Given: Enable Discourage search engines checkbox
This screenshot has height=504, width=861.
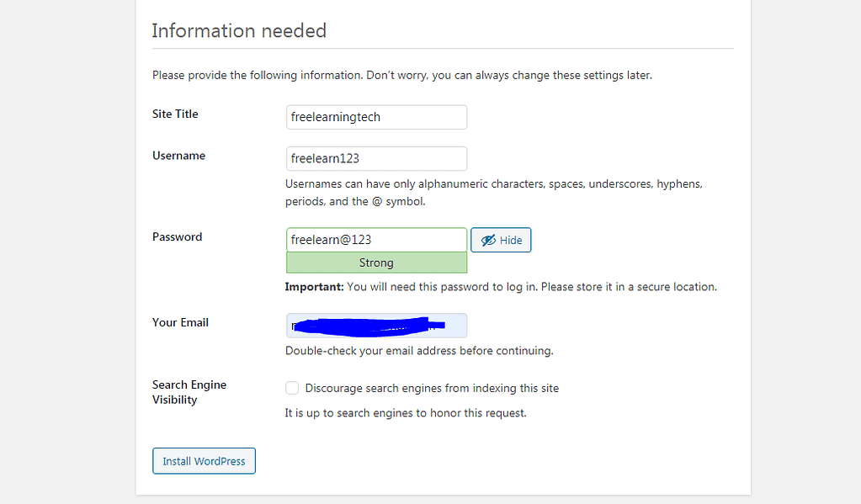Looking at the screenshot, I should [292, 388].
